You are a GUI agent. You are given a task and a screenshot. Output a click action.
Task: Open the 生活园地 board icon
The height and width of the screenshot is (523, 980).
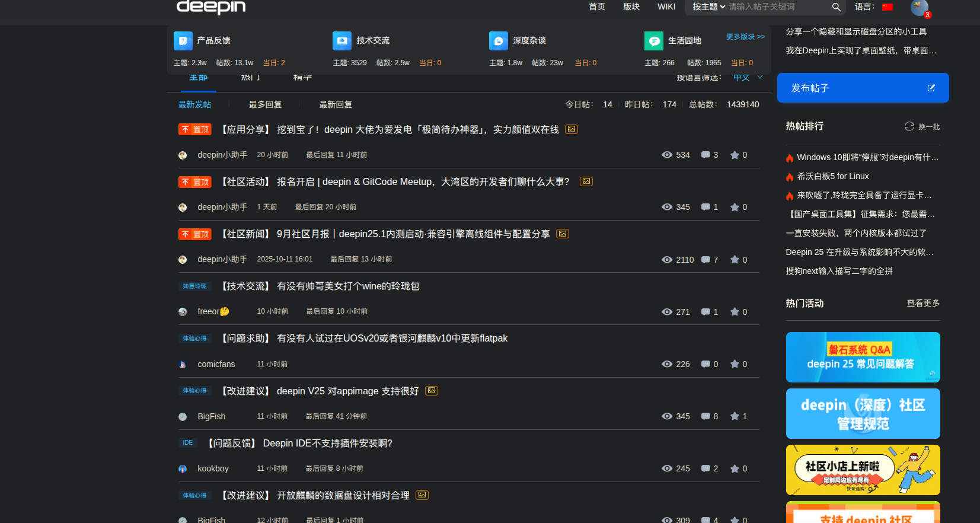[x=654, y=41]
